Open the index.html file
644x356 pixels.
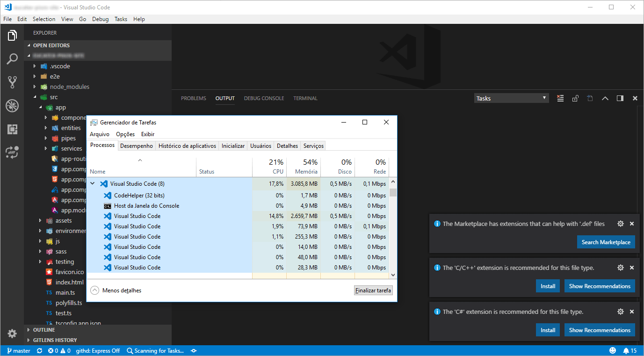click(56, 282)
